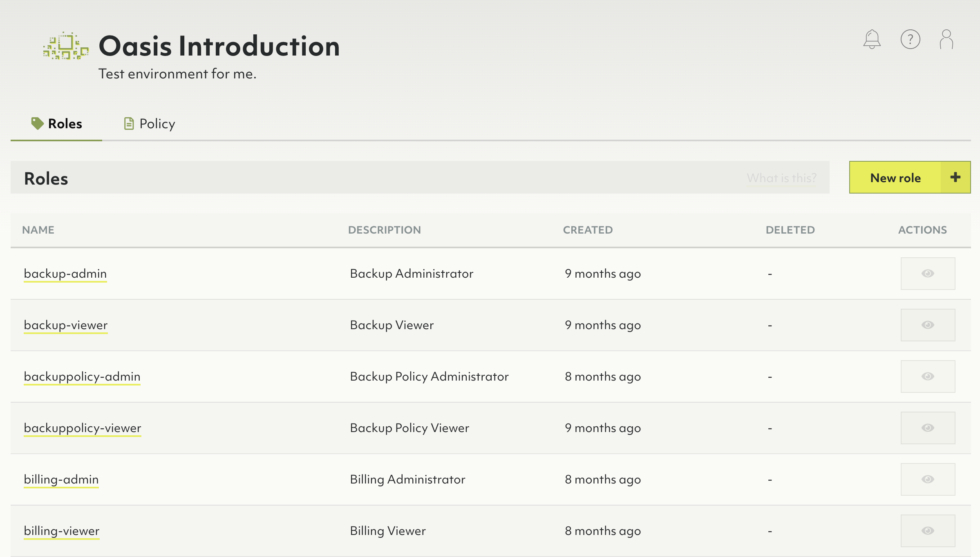Viewport: 980px width, 557px height.
Task: Toggle visibility for billing-admin role
Action: point(928,480)
